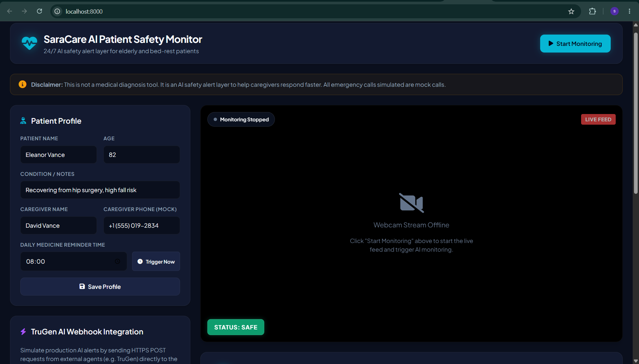The image size is (639, 364).
Task: Click the SaraCare heartbeat logo icon
Action: [29, 43]
